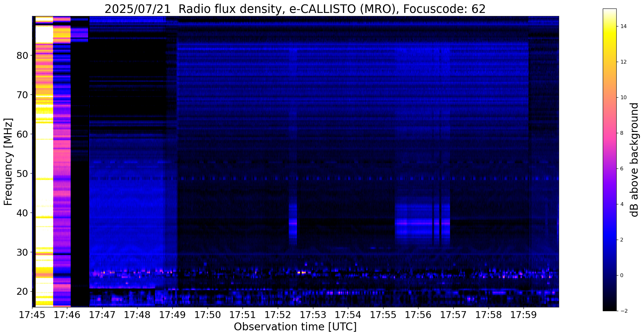This screenshot has height=336, width=644.
Task: Click the 17:46 time tick label
Action: pos(67,315)
